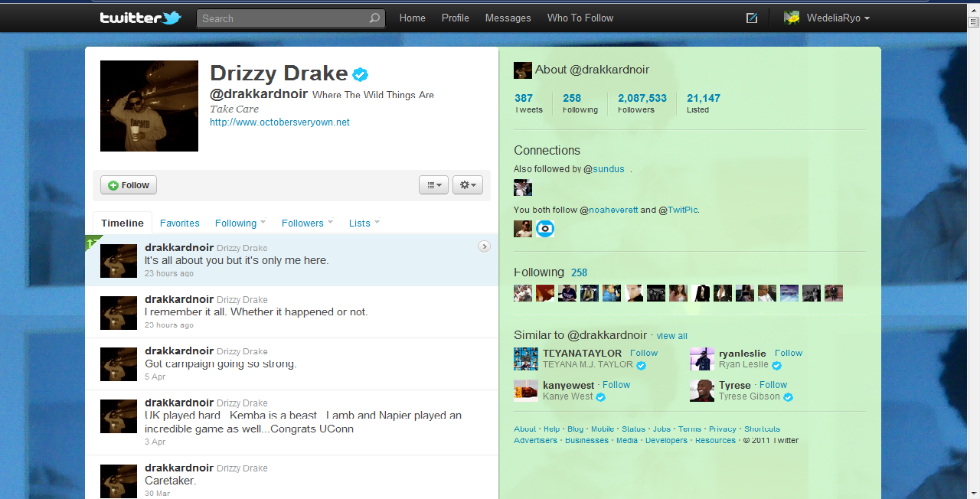
Task: Open the TwitPic icon under mutual follows
Action: [545, 228]
